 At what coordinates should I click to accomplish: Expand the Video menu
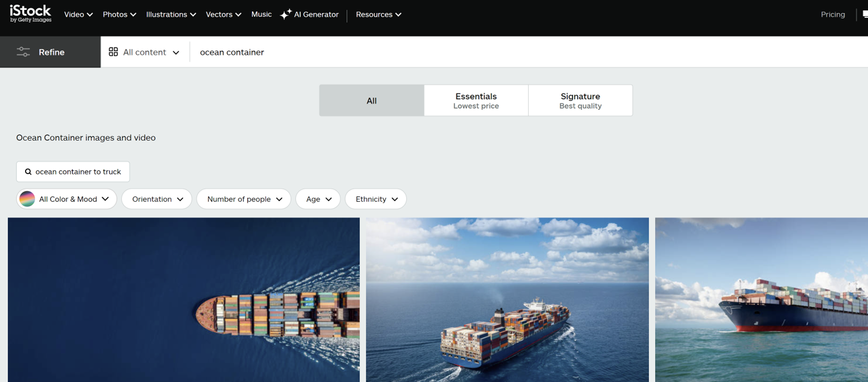click(x=78, y=14)
